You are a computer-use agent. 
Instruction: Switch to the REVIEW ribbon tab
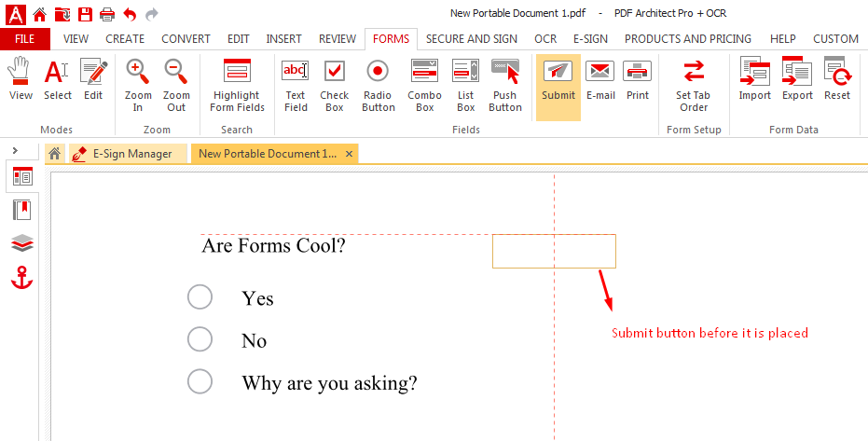pyautogui.click(x=338, y=39)
